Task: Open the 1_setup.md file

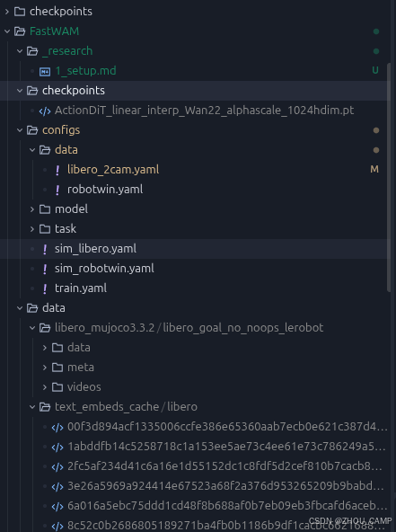Action: pos(85,71)
